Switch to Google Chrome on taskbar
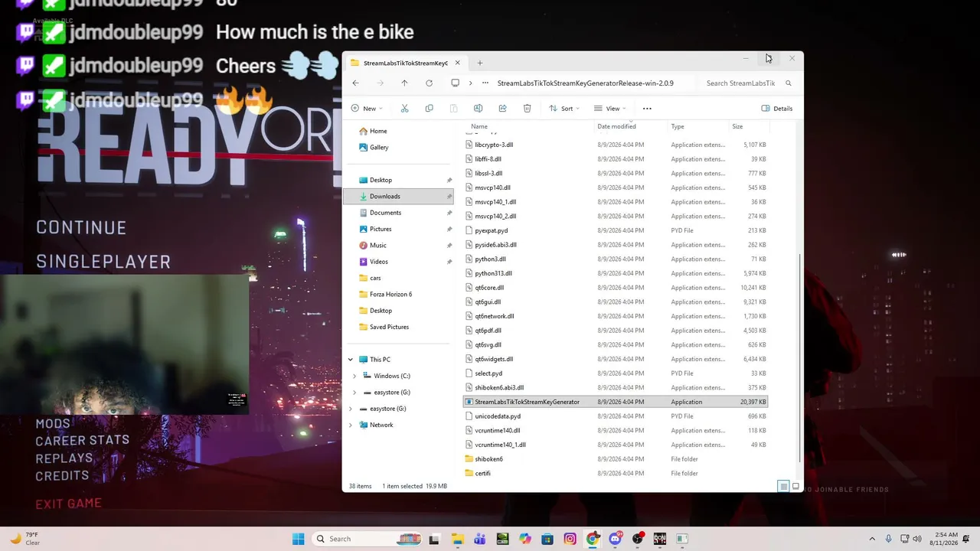This screenshot has width=980, height=551. click(593, 539)
